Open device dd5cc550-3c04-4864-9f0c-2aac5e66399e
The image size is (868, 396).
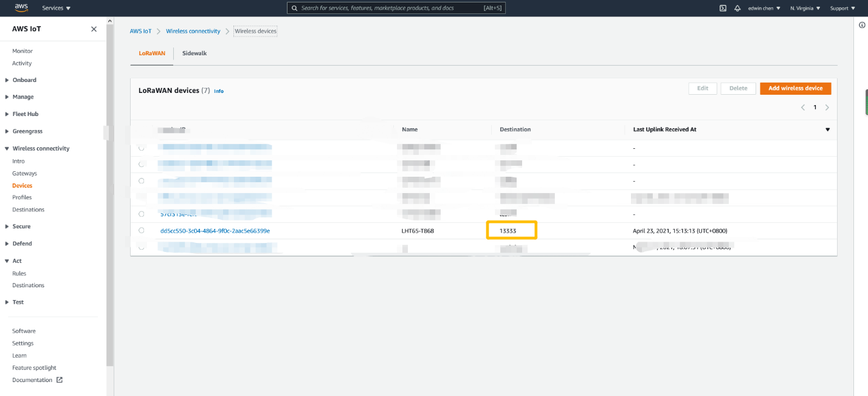click(x=215, y=231)
